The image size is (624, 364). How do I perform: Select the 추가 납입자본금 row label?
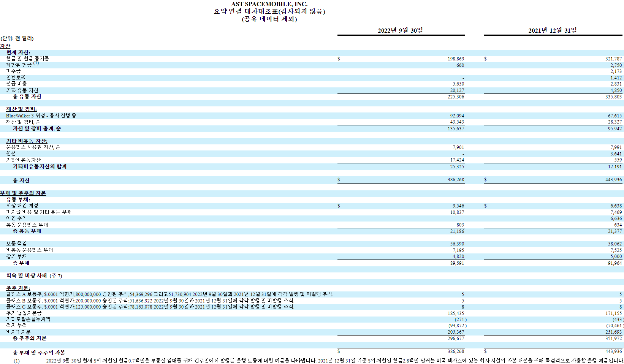click(x=24, y=313)
